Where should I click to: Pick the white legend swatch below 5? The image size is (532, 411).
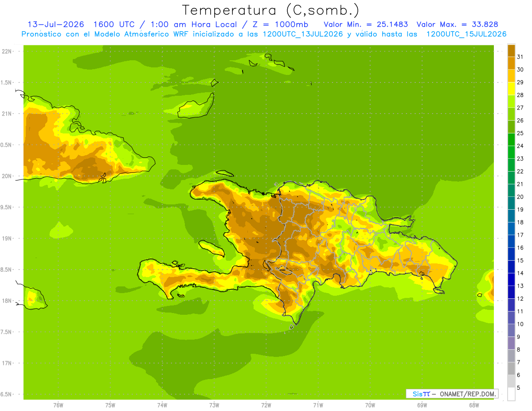pos(511,394)
